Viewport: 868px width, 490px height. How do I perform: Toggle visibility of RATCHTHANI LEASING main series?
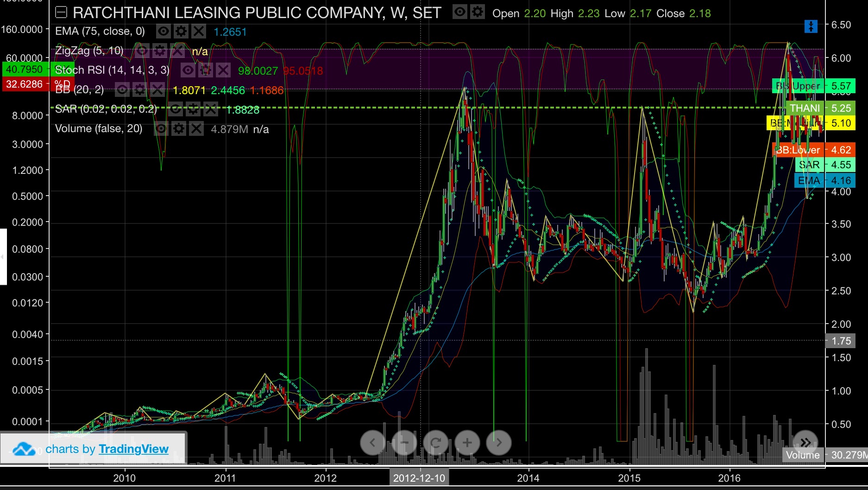(460, 12)
